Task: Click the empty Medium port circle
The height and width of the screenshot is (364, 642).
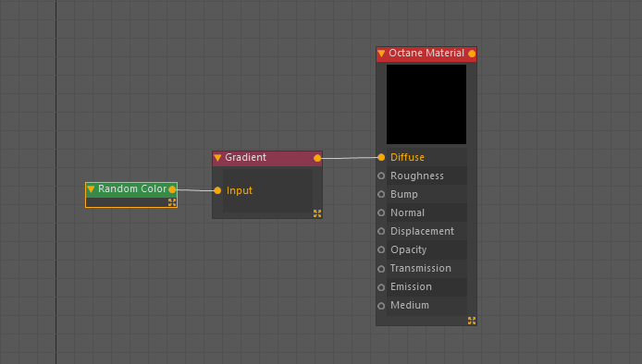Action: [381, 306]
